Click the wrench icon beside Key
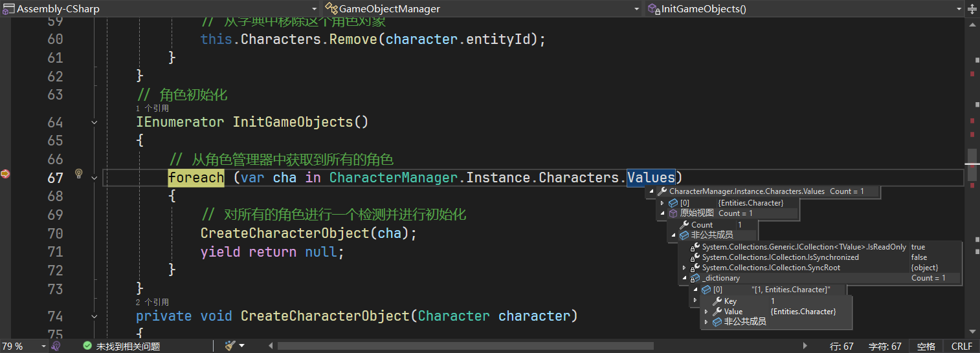 [x=717, y=301]
